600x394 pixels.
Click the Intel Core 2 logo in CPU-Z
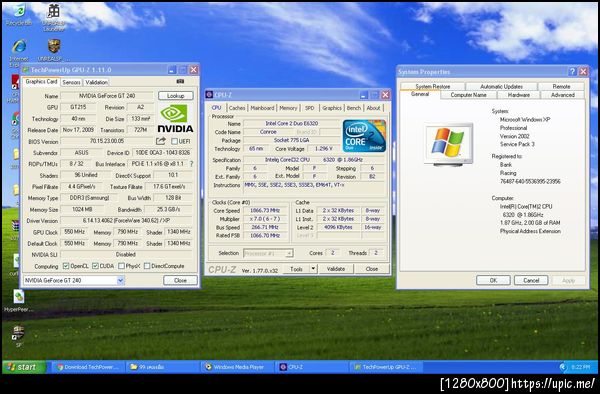click(x=364, y=136)
